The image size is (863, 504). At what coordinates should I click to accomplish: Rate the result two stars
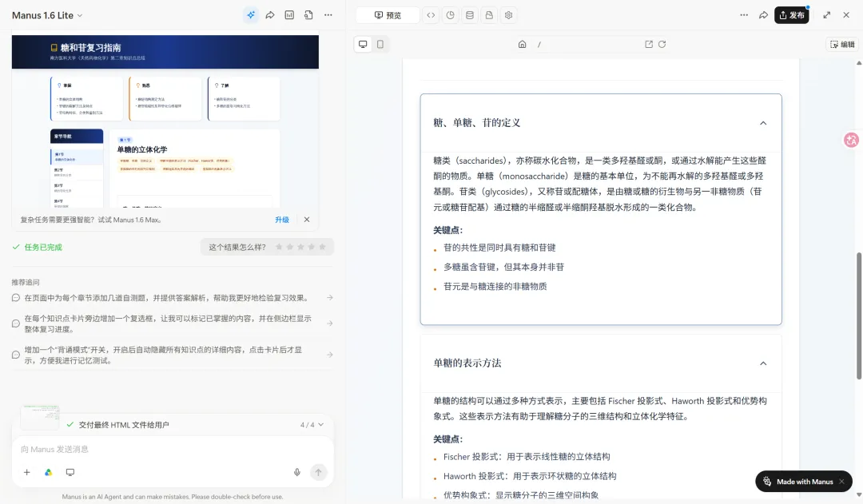(290, 247)
